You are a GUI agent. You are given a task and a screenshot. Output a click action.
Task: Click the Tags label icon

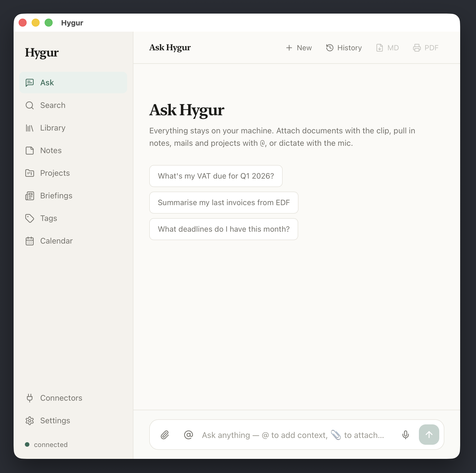pos(30,218)
